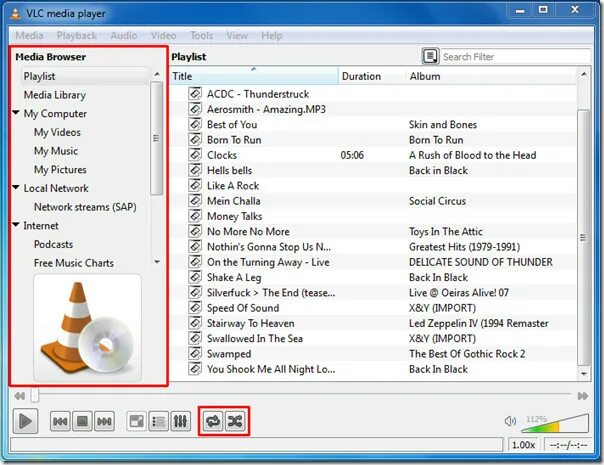The image size is (604, 465).
Task: Focus the Search Filter field
Action: 515,57
